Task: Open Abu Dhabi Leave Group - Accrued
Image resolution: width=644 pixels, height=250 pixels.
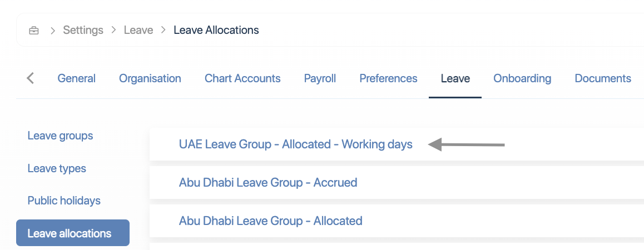Action: (x=267, y=182)
